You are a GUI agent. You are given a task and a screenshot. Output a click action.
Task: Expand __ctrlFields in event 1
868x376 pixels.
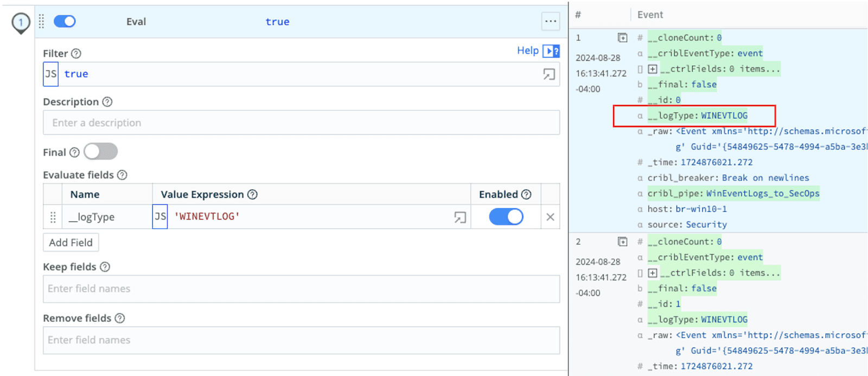[x=653, y=69]
